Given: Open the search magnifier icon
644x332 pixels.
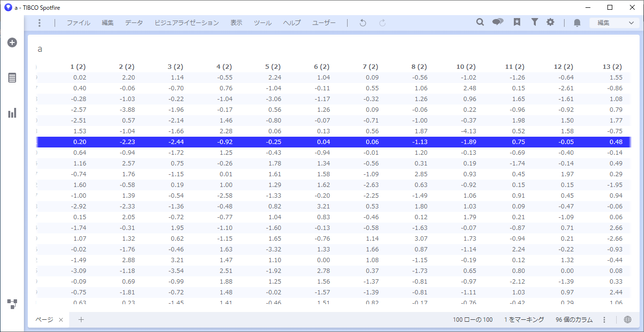Looking at the screenshot, I should pyautogui.click(x=480, y=22).
